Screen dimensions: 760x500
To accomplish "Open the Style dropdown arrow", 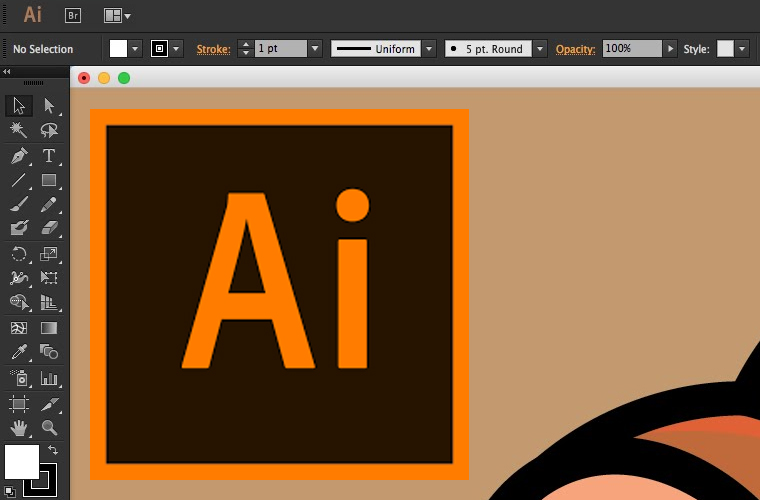I will [x=742, y=49].
